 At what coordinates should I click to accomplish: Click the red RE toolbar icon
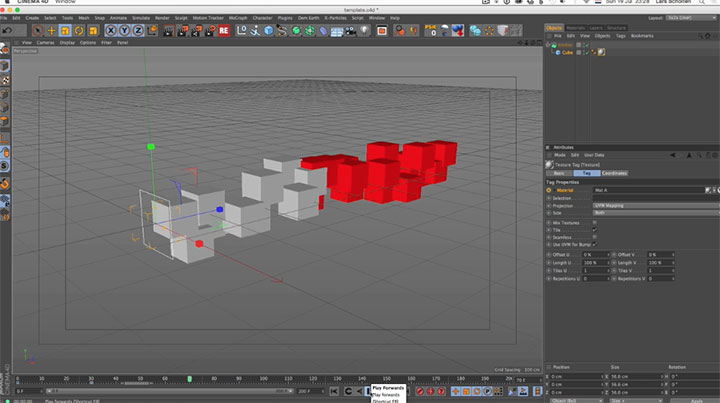(224, 31)
